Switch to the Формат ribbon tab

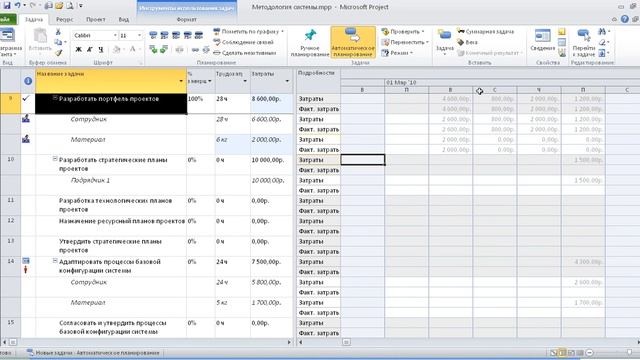click(x=187, y=19)
